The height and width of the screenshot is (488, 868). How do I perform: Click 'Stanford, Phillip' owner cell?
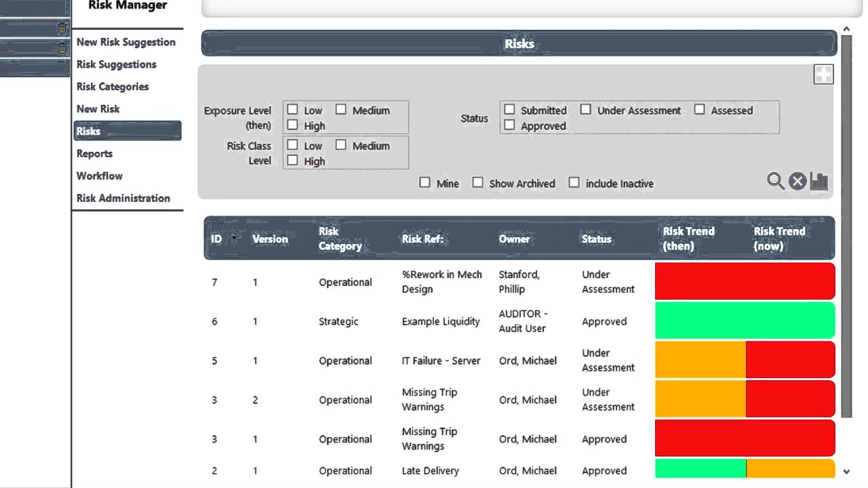pyautogui.click(x=519, y=282)
